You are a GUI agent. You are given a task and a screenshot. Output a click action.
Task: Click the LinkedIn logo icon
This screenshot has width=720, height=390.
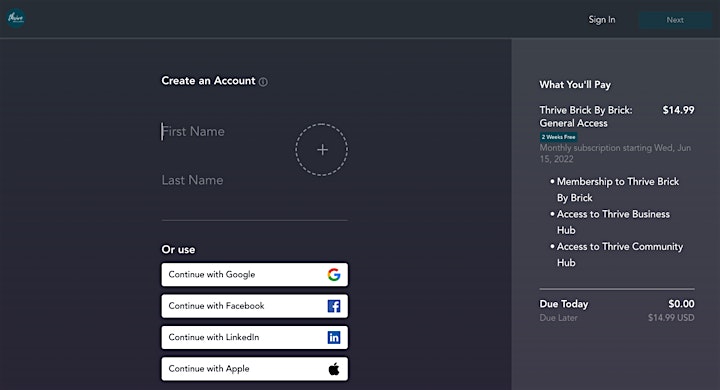[334, 337]
